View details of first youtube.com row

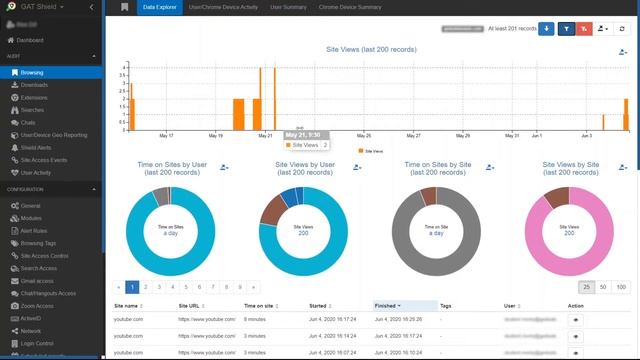[x=576, y=320]
